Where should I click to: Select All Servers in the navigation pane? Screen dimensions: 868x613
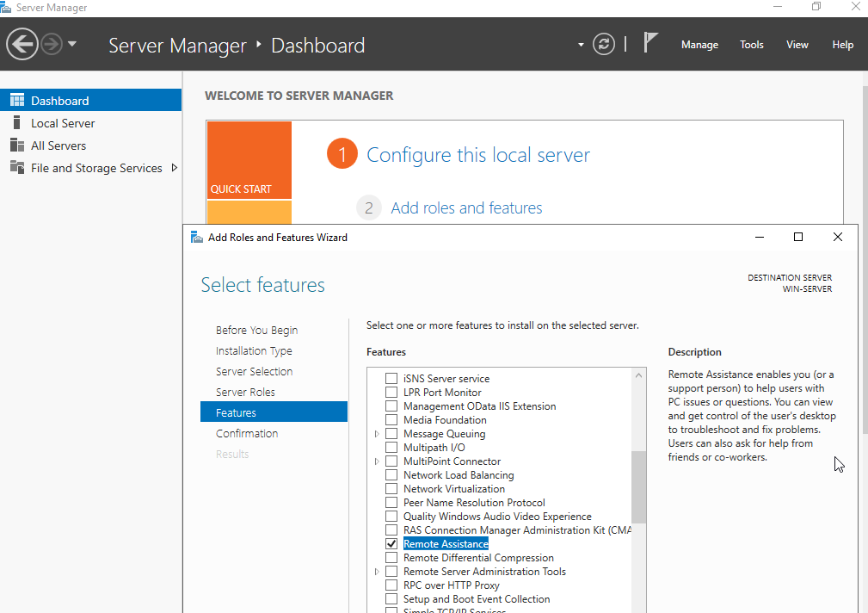[91, 146]
